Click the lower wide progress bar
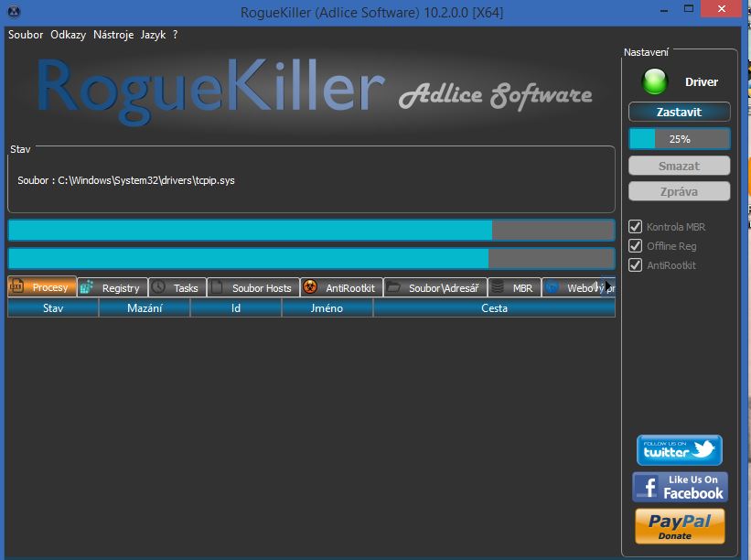The image size is (751, 560). 311,259
